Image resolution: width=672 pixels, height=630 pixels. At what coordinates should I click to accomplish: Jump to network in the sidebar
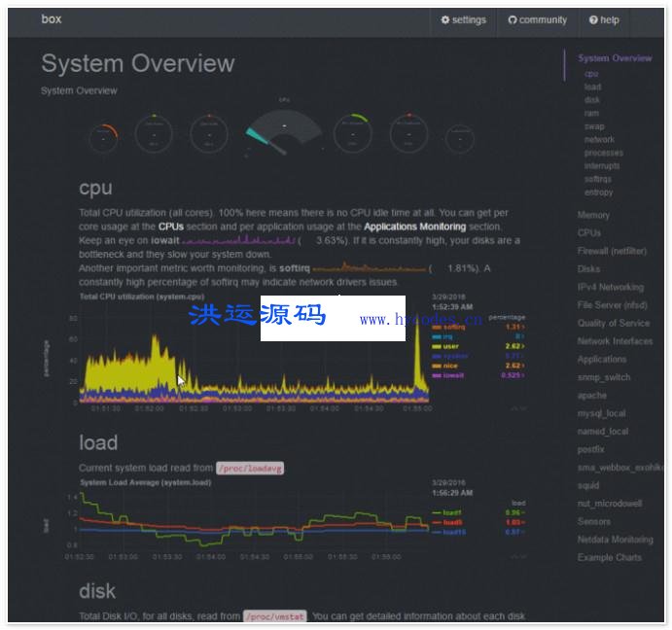pyautogui.click(x=599, y=139)
